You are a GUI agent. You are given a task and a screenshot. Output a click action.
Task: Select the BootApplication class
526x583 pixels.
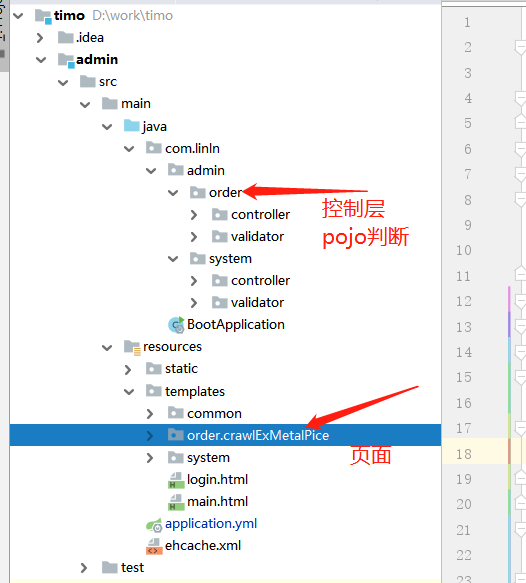coord(236,325)
